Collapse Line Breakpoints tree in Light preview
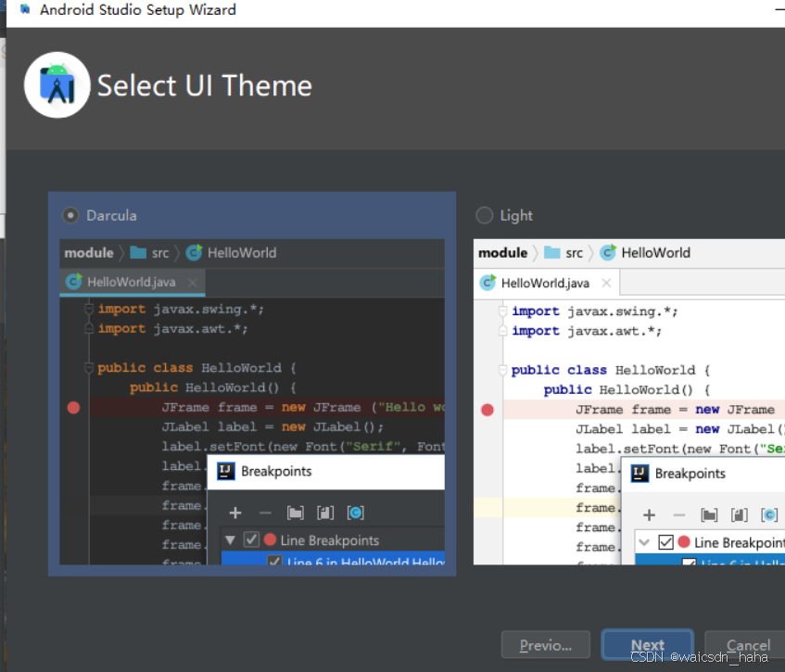The height and width of the screenshot is (672, 785). [x=644, y=542]
